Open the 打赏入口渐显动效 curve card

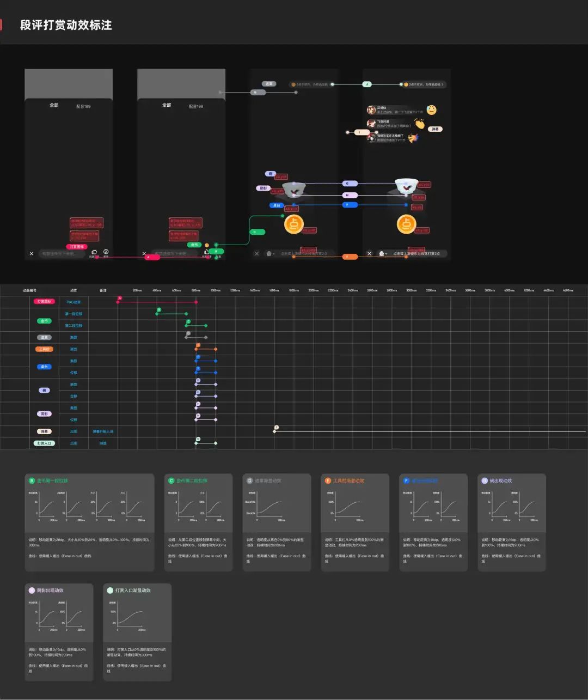pyautogui.click(x=137, y=632)
